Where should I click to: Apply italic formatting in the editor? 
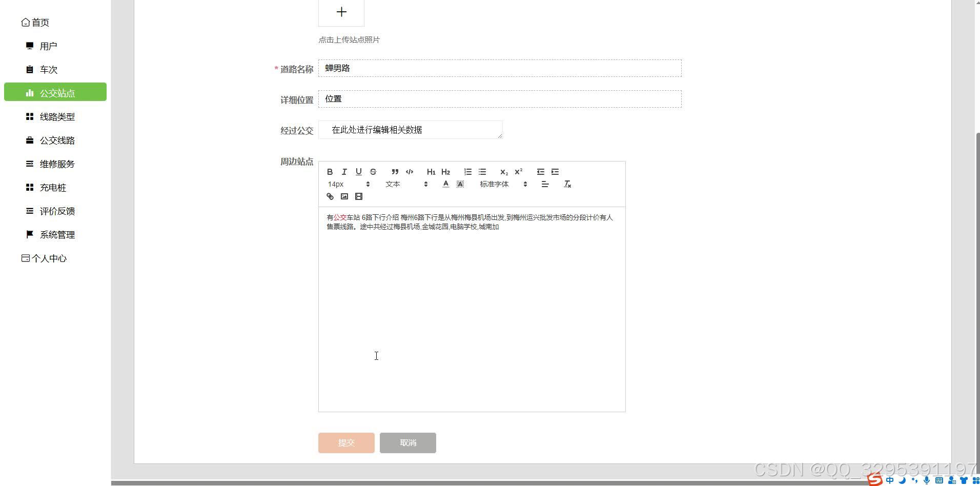(x=344, y=172)
